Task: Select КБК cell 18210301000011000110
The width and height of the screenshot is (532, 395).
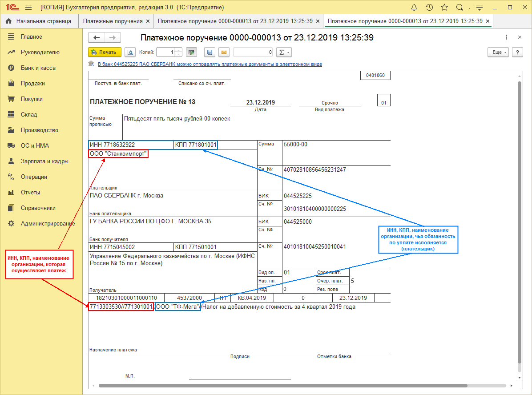Action: 126,298
